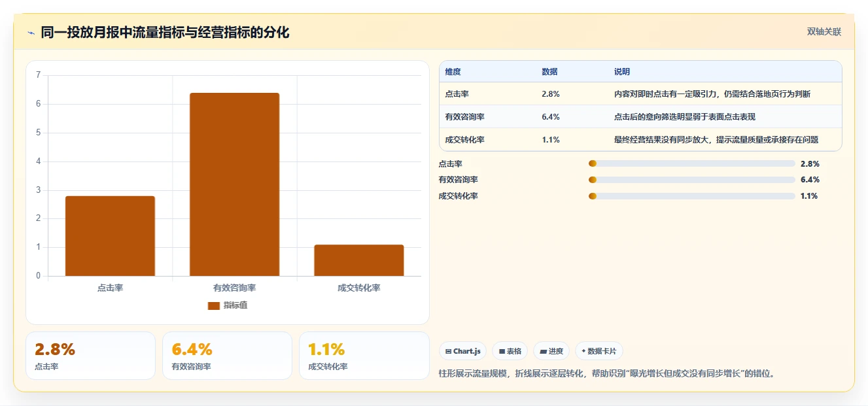The width and height of the screenshot is (868, 406).
Task: Click the footer note starting 柱形展示流量规模
Action: pyautogui.click(x=606, y=374)
